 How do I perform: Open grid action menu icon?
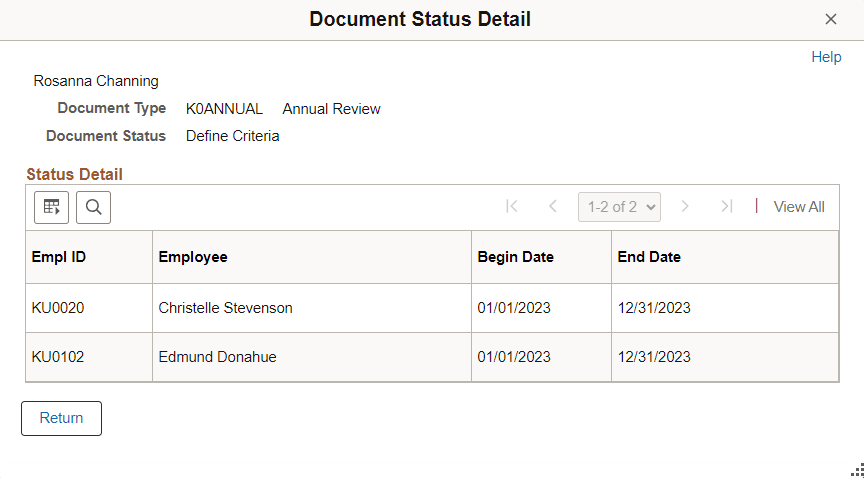pos(51,207)
